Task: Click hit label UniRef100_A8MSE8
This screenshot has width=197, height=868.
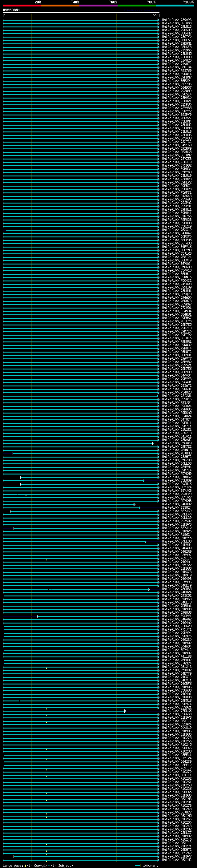Action: [x=177, y=47]
